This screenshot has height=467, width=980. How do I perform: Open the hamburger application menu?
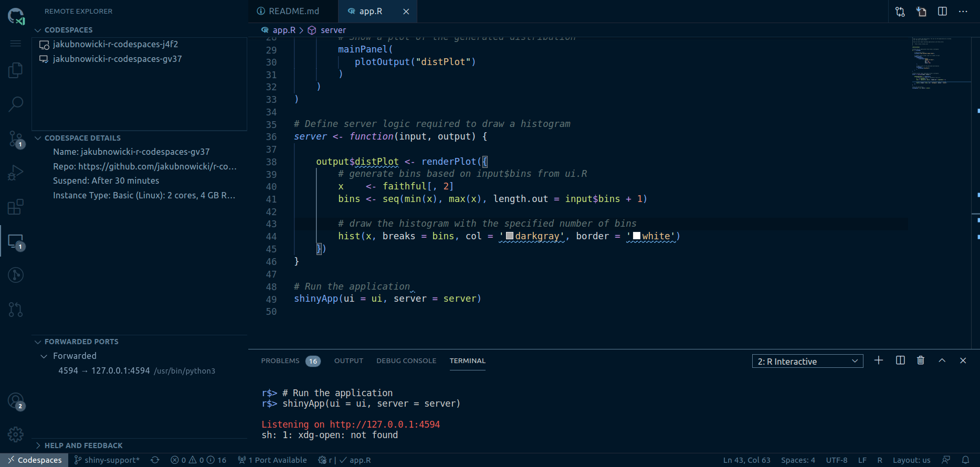[x=16, y=43]
